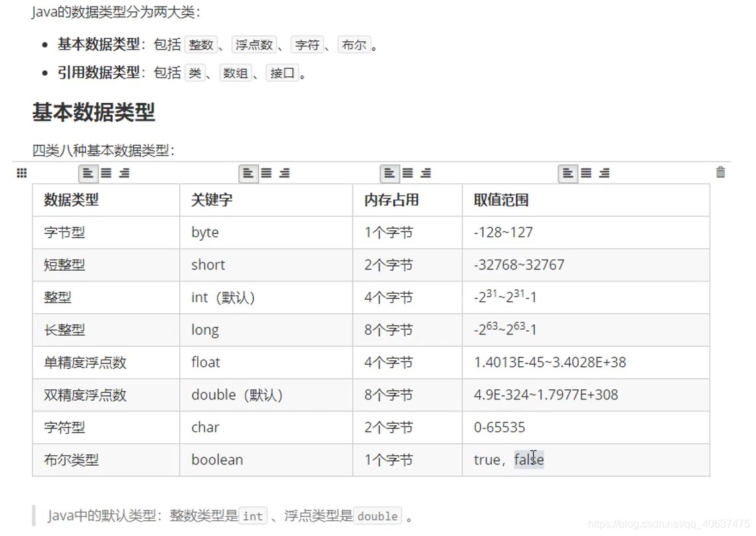Click the 布尔 inline code tag

(x=354, y=45)
